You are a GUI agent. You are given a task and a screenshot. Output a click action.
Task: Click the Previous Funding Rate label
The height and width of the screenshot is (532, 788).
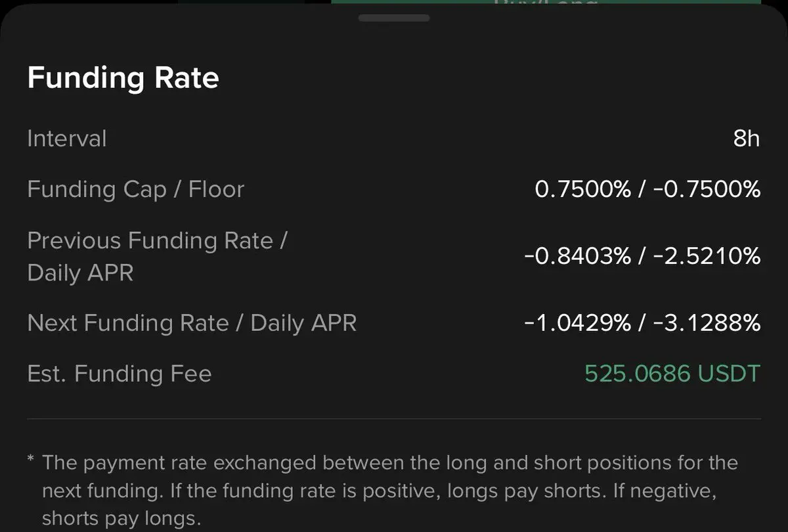tap(157, 241)
